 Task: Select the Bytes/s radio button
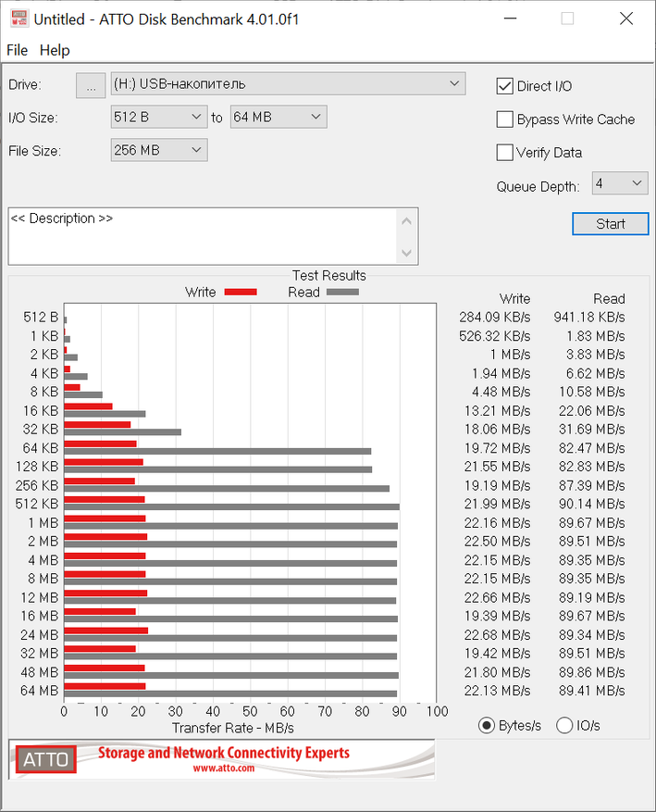(486, 725)
